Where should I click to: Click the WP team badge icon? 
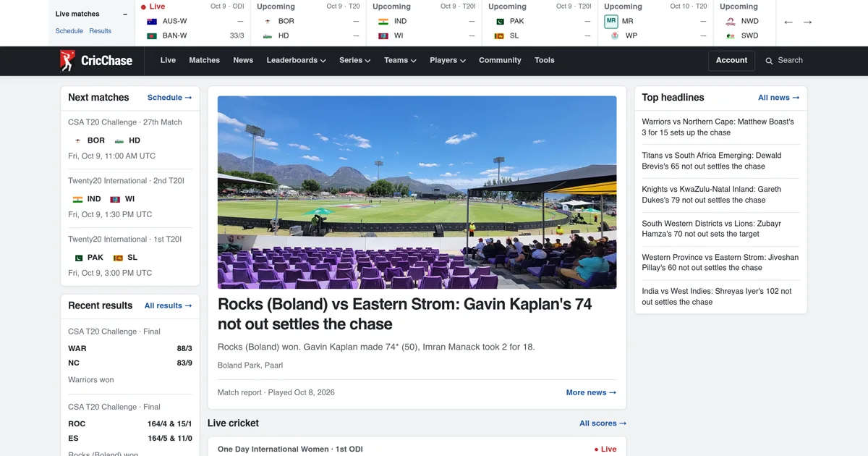[615, 35]
